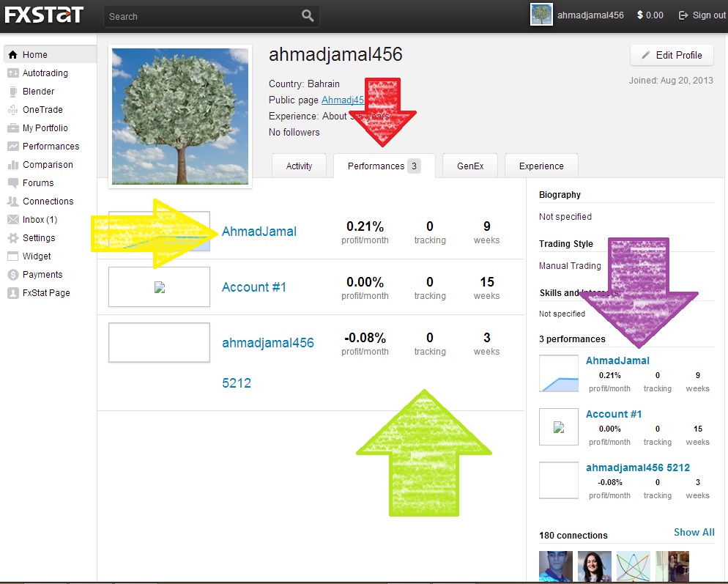Open Settings gear icon
This screenshot has height=584, width=728.
12,238
